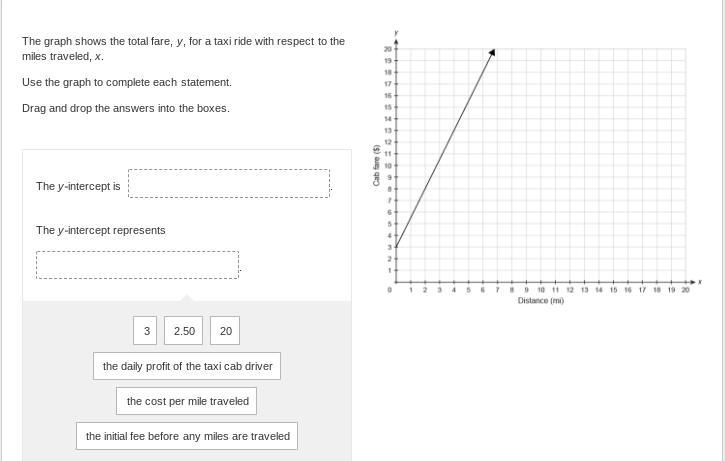The height and width of the screenshot is (461, 725).
Task: Click where the line meets the y-axis
Action: click(397, 247)
